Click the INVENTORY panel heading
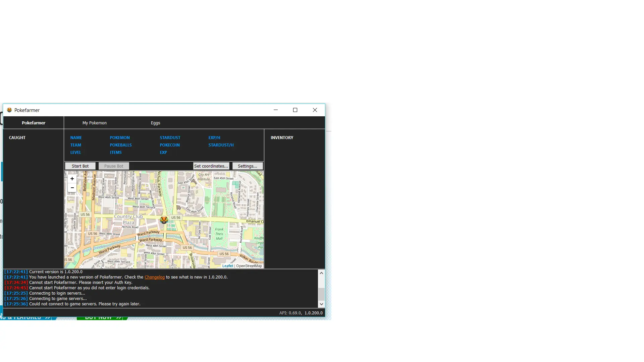The height and width of the screenshot is (362, 644). click(x=282, y=138)
